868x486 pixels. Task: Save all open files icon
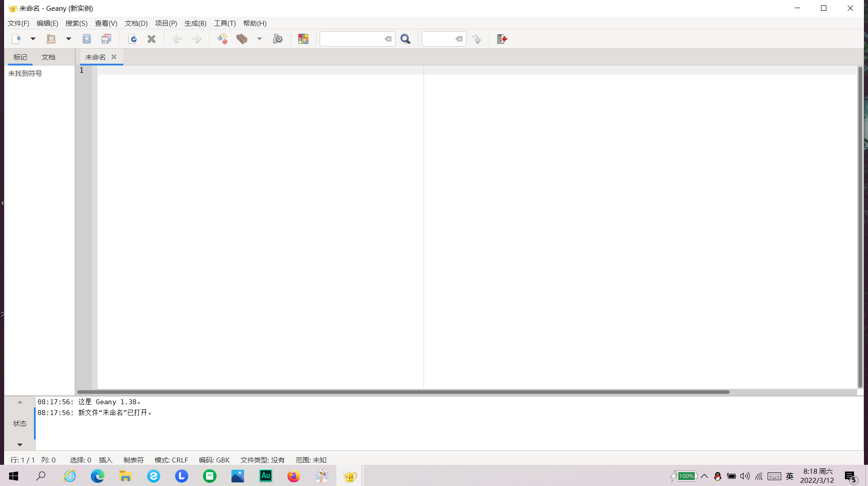point(106,39)
